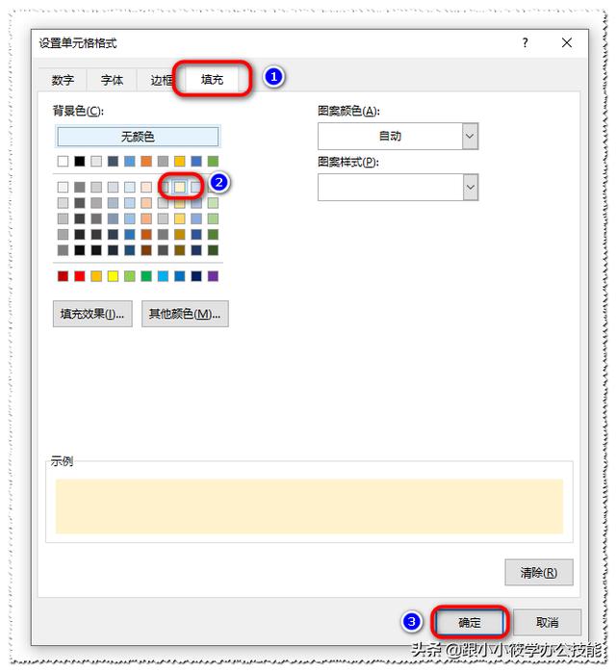Switch to the 数字 tab
The image size is (616, 672).
coord(63,80)
